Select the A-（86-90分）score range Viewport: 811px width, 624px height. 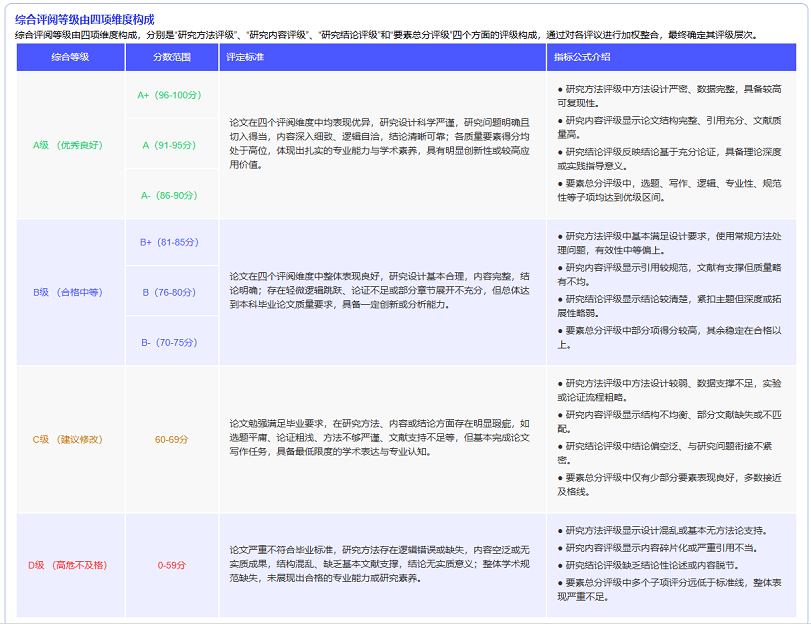tap(171, 195)
